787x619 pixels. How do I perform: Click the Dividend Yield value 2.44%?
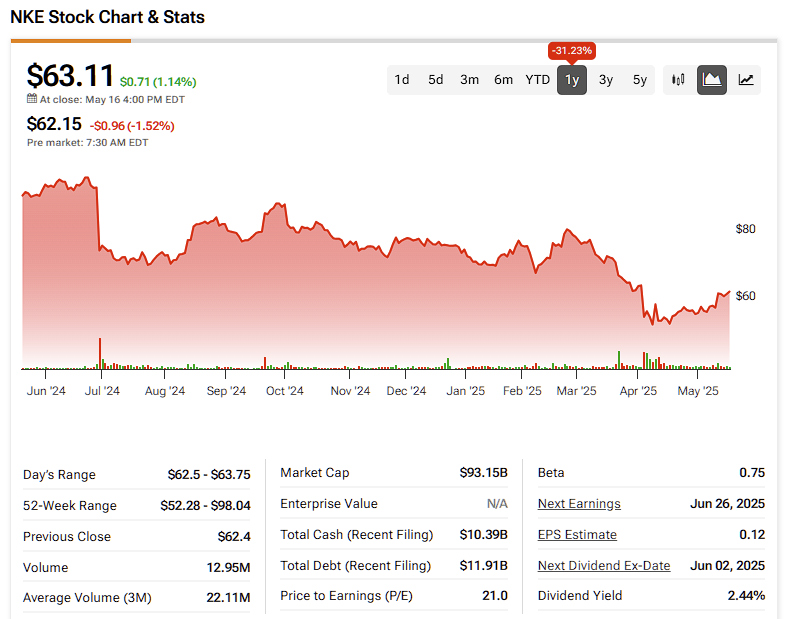tap(746, 595)
